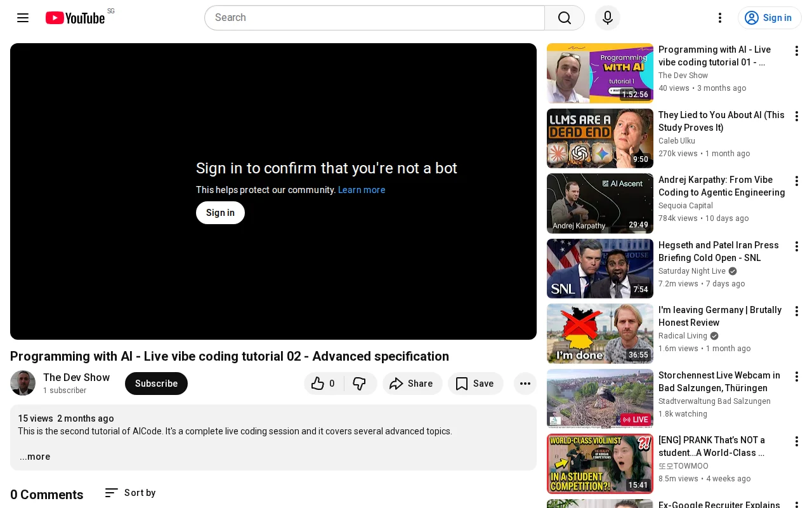Open SNL Cold Open thumbnail

(600, 269)
